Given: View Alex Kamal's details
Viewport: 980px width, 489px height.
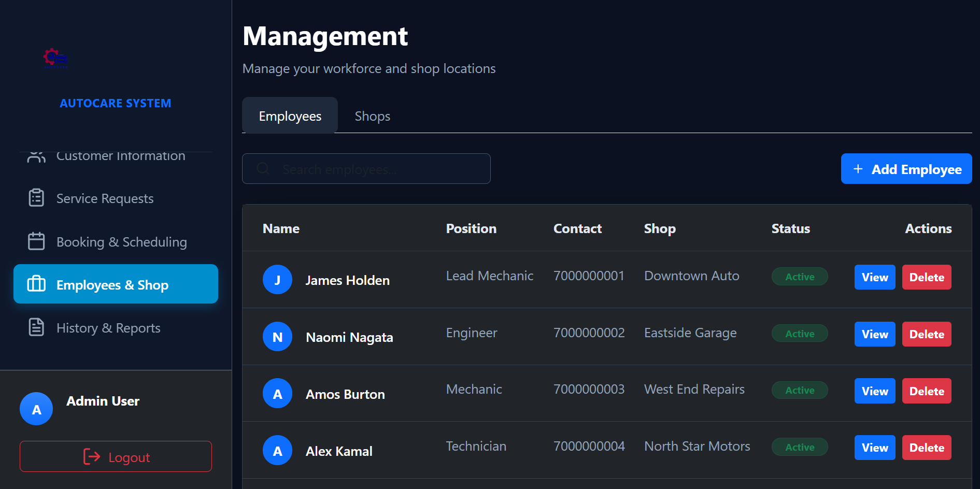Looking at the screenshot, I should tap(875, 448).
